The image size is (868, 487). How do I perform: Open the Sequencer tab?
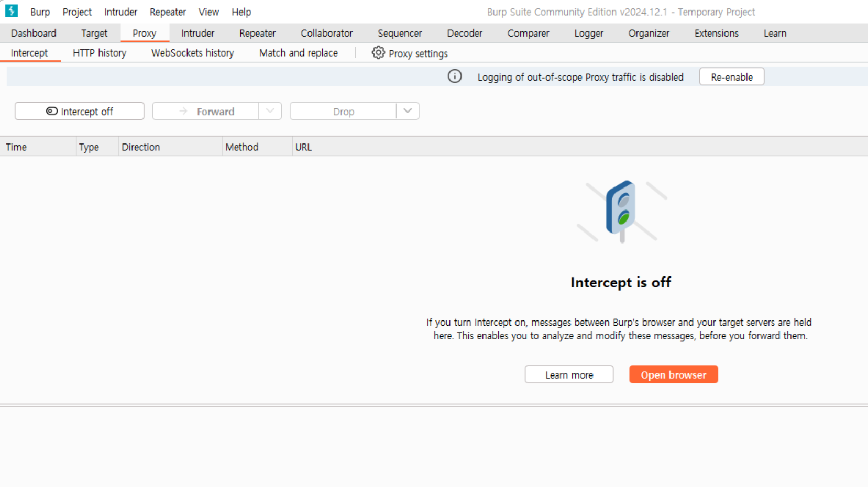click(x=400, y=33)
